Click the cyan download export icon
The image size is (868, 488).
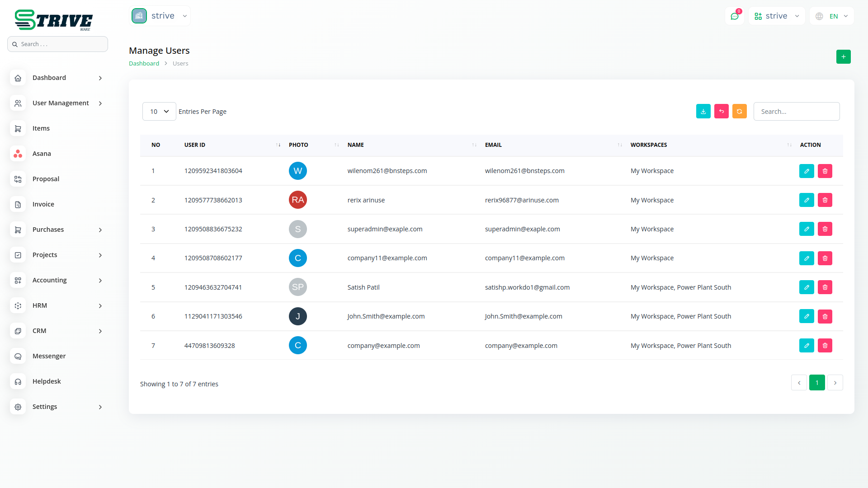coord(703,111)
